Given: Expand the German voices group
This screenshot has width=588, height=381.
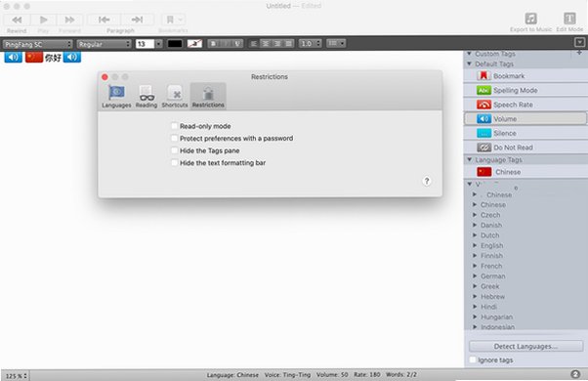Looking at the screenshot, I should click(x=475, y=276).
